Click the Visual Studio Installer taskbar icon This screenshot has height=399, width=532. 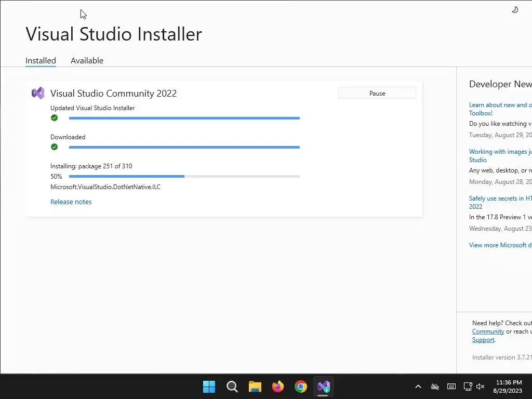click(323, 387)
